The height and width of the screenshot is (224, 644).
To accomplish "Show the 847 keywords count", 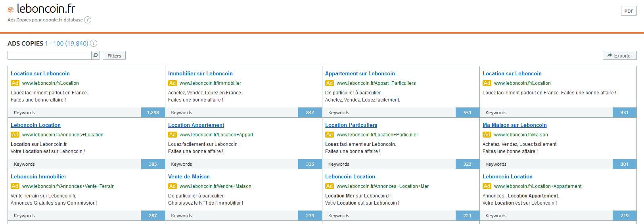I will point(310,113).
